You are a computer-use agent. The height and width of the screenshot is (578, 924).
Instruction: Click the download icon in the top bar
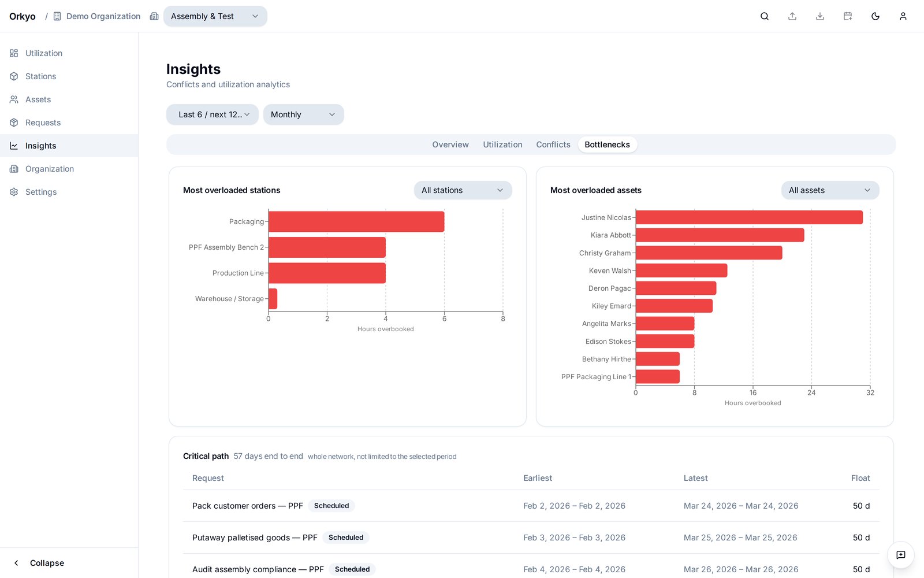820,16
